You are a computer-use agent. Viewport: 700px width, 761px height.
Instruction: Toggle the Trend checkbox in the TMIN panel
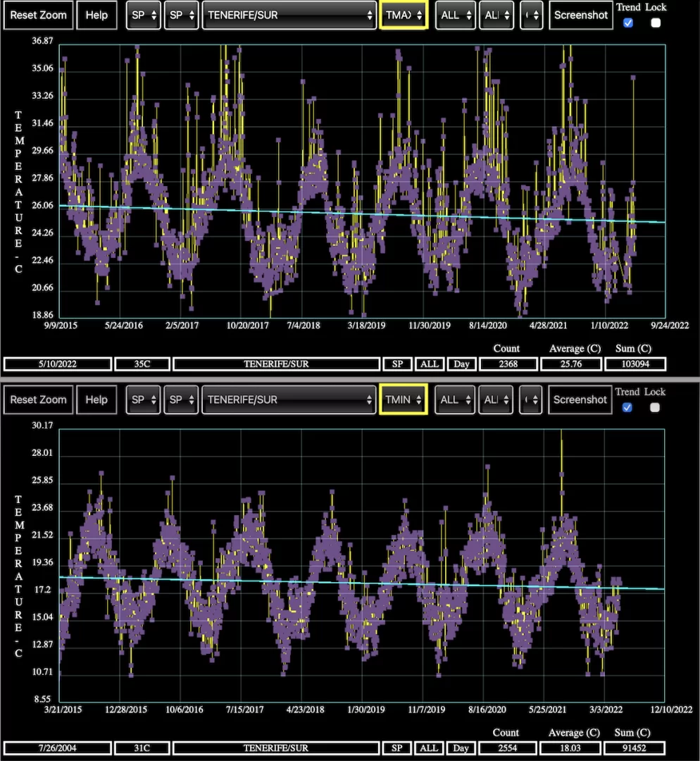pos(627,407)
